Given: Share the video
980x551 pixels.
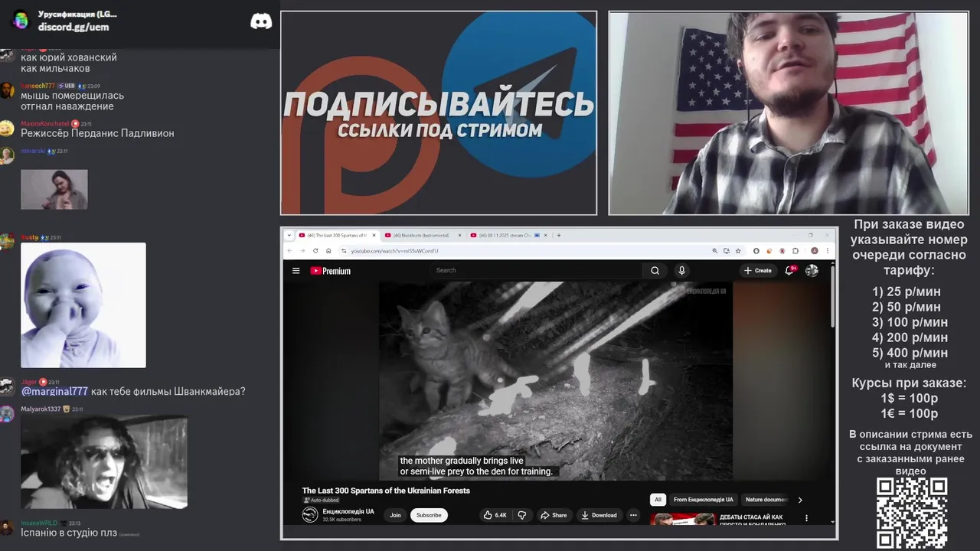Looking at the screenshot, I should click(554, 515).
